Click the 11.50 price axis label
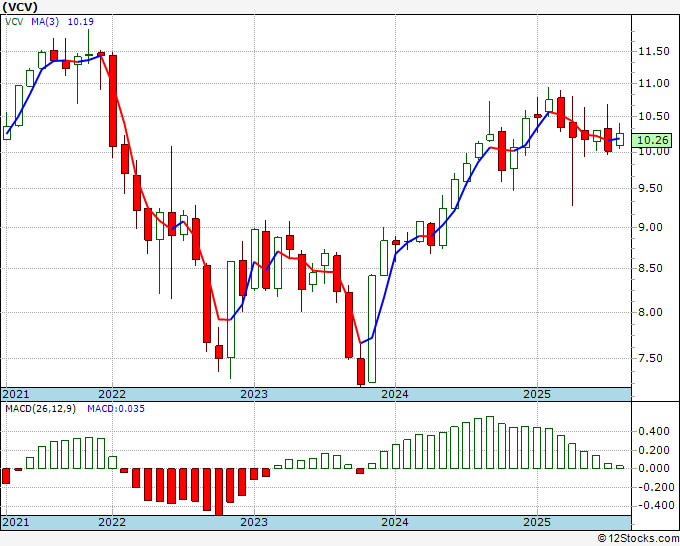 tap(654, 51)
